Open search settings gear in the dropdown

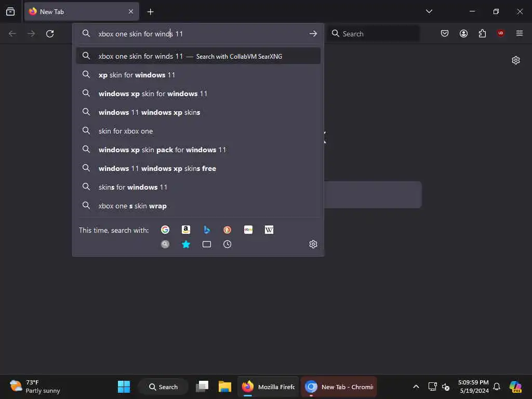(x=313, y=244)
